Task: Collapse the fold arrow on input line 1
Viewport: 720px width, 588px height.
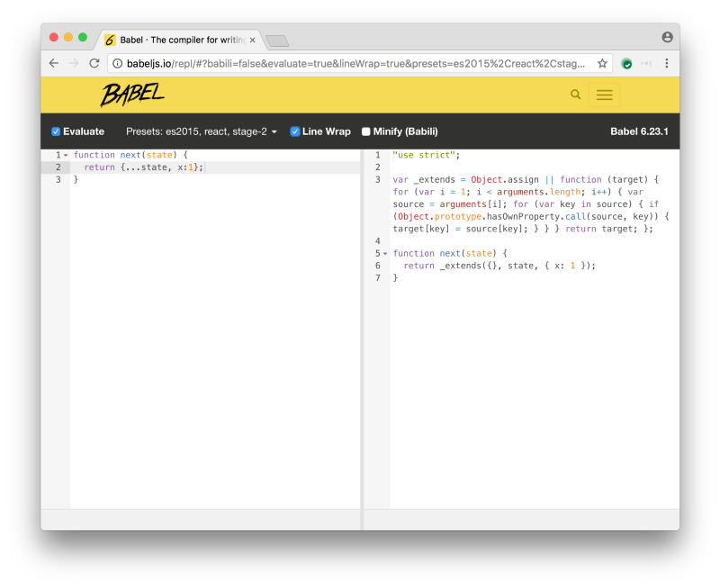Action: click(x=66, y=155)
